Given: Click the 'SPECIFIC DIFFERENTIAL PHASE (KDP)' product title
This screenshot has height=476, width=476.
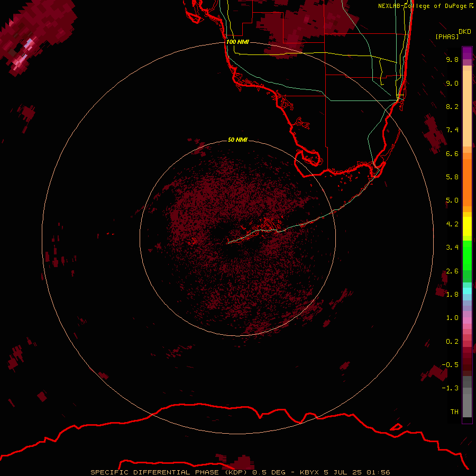Looking at the screenshot, I should (170, 472).
